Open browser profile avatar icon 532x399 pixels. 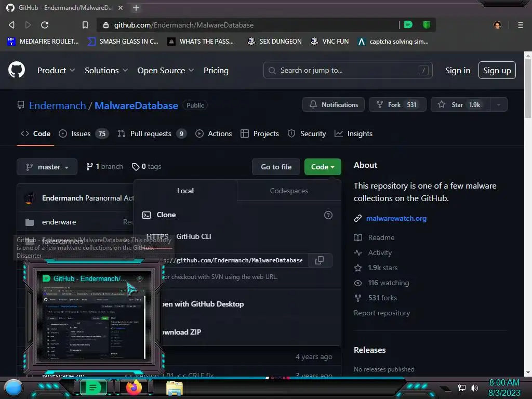497,25
